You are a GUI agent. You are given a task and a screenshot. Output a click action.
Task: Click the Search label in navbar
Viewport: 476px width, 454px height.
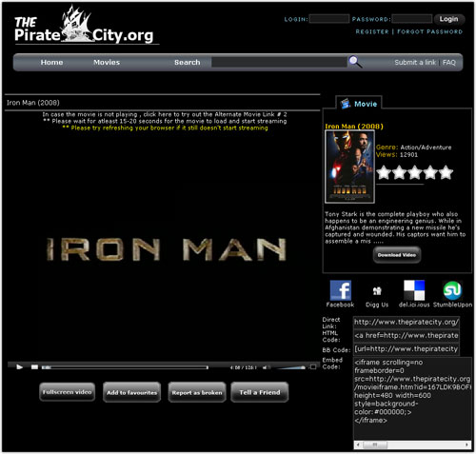(188, 62)
